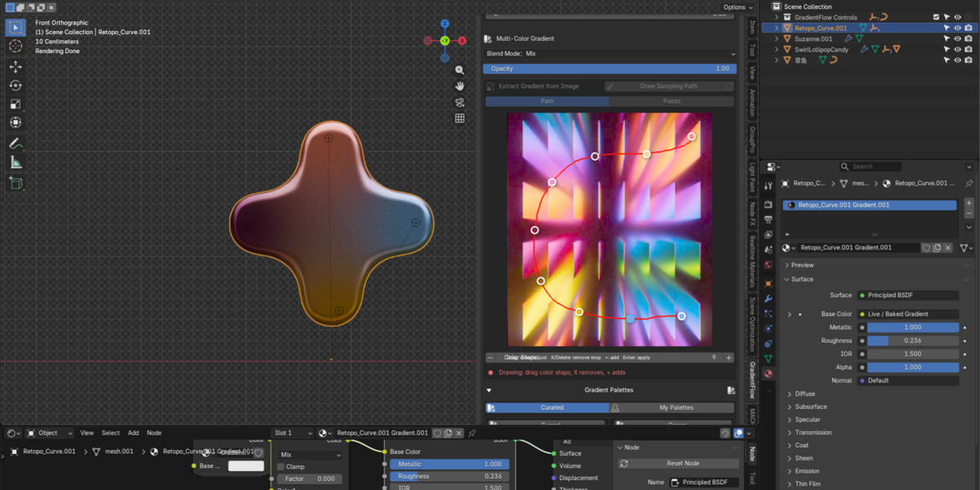Select the Rotate tool in viewport toolbar
This screenshot has height=490, width=980.
tap(16, 86)
